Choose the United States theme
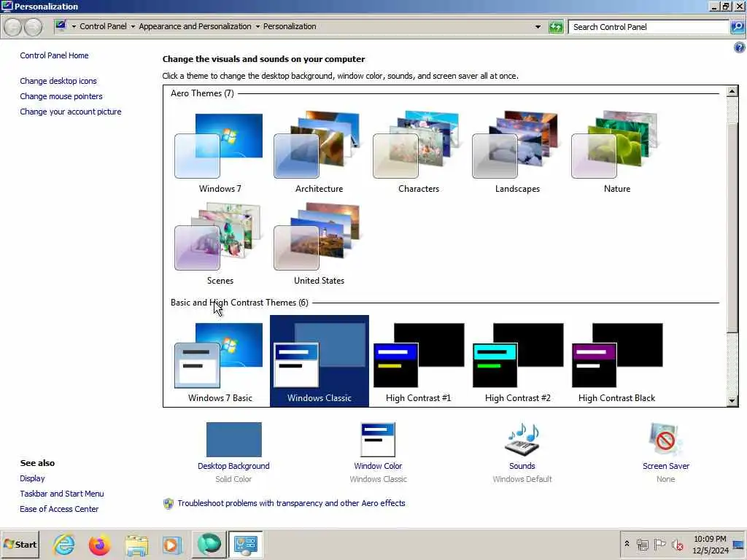Screen dimensions: 747x560 point(319,244)
